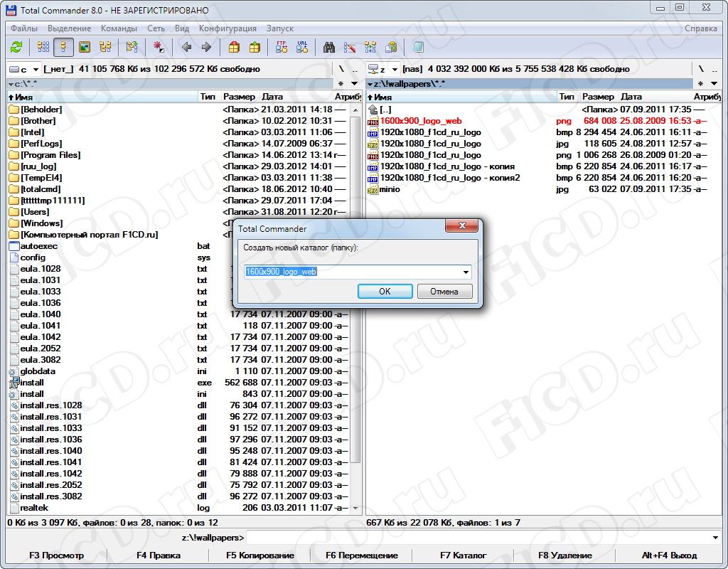
Task: Open the multi-rename tool pencil icon
Action: [x=350, y=47]
